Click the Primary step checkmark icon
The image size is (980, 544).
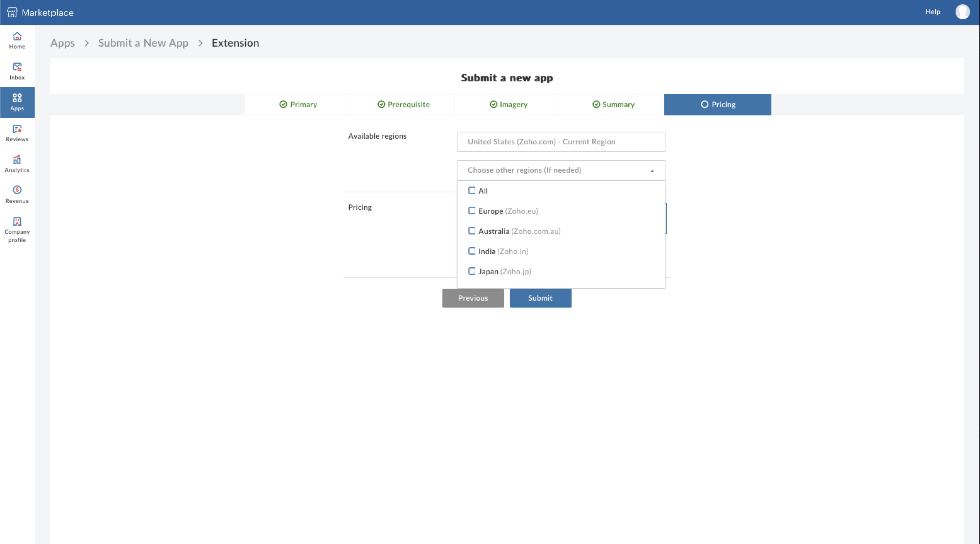click(x=283, y=104)
